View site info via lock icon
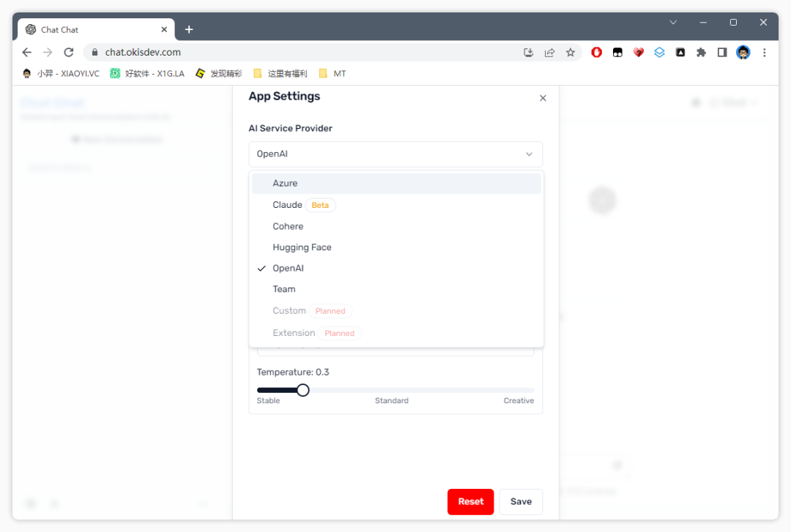791x532 pixels. (x=94, y=52)
